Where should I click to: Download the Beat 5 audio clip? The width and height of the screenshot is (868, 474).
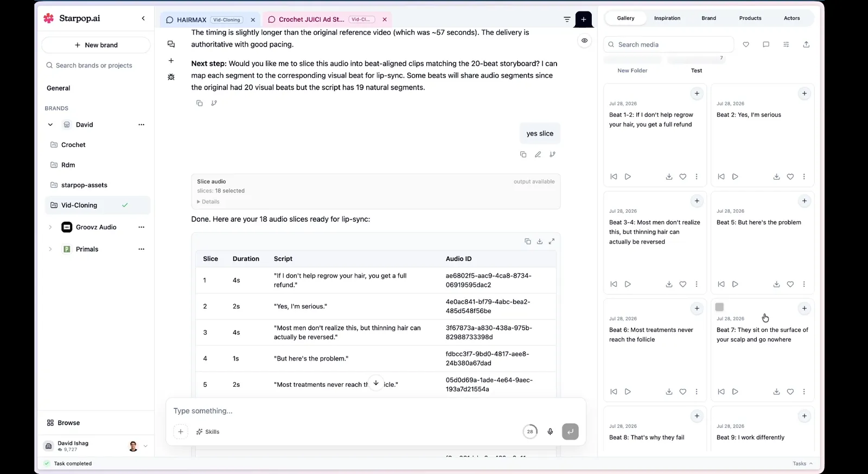point(776,284)
